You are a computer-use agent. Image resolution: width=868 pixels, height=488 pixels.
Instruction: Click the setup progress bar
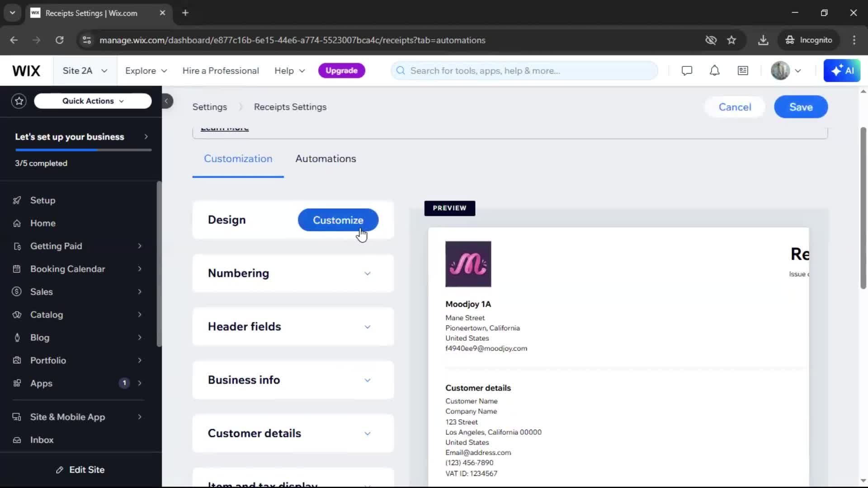[83, 150]
